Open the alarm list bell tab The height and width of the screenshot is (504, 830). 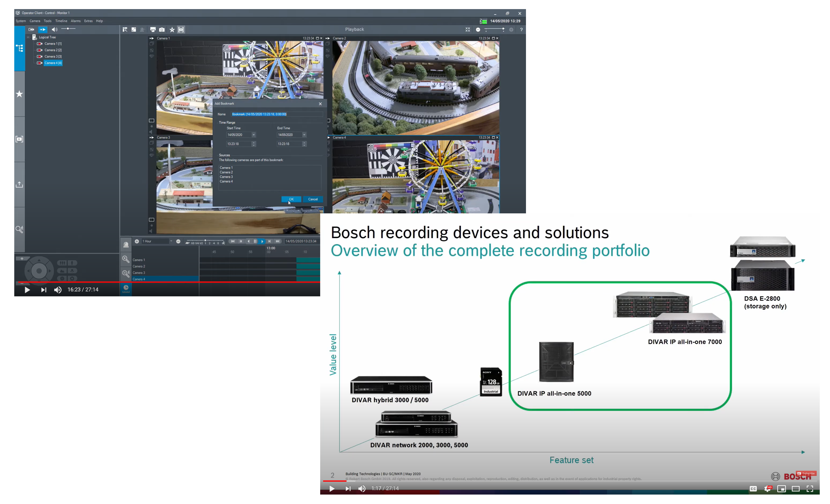point(126,245)
